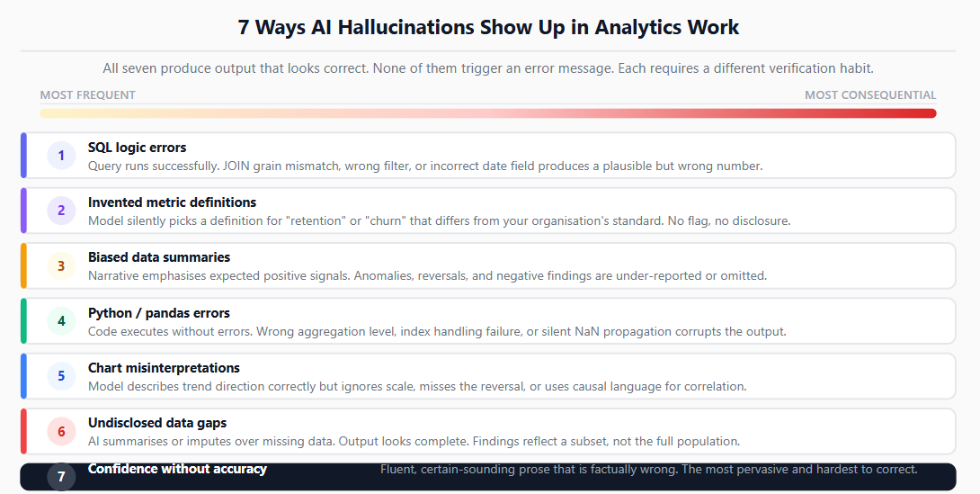Click the Biased data summaries heading
The height and width of the screenshot is (494, 980).
pos(159,257)
